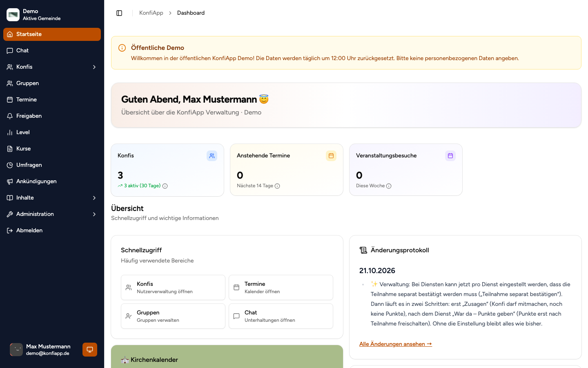Open Level in the sidebar

click(52, 132)
